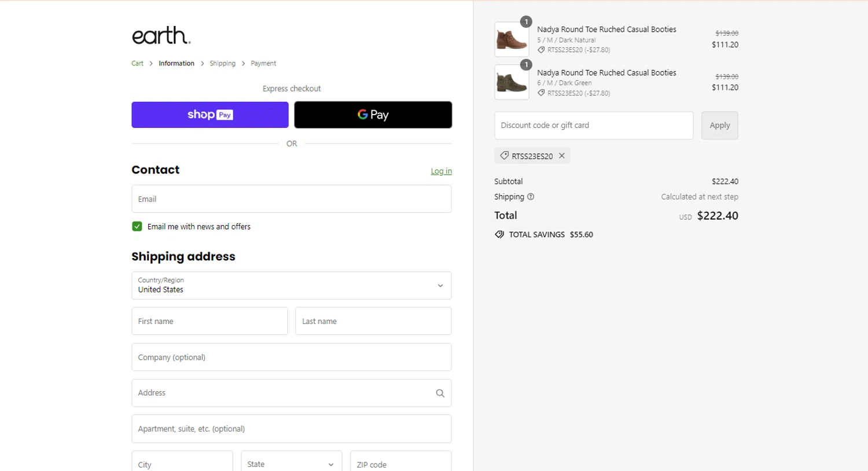
Task: Focus the Address input field
Action: [x=292, y=393]
